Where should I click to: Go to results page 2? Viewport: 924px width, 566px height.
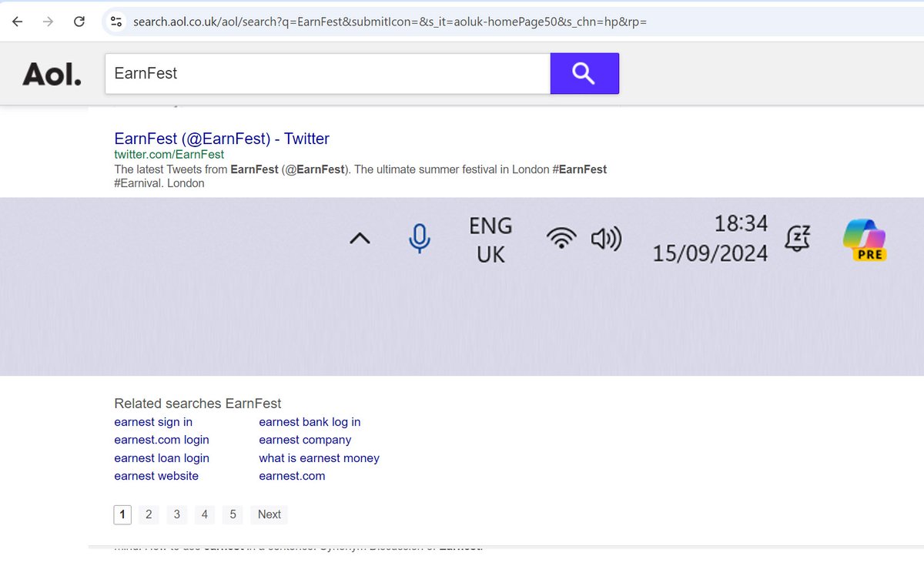click(x=149, y=514)
